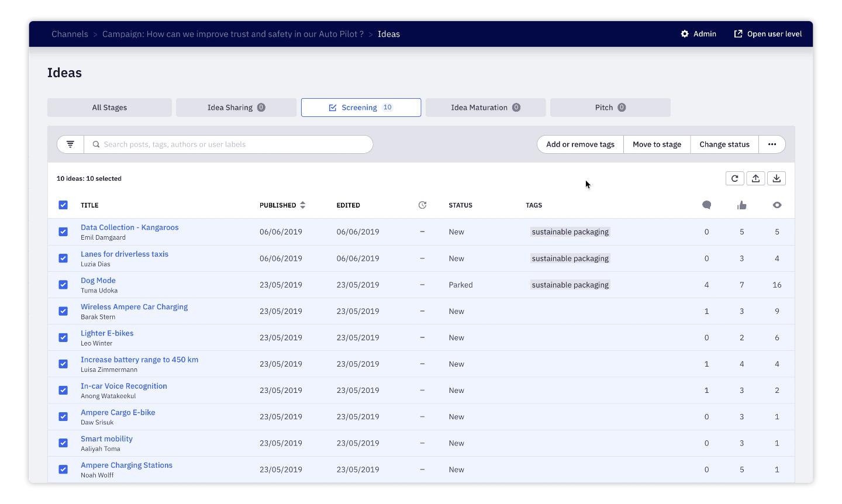Open the Ampere Cargo E-bike idea
The width and height of the screenshot is (842, 504).
118,412
